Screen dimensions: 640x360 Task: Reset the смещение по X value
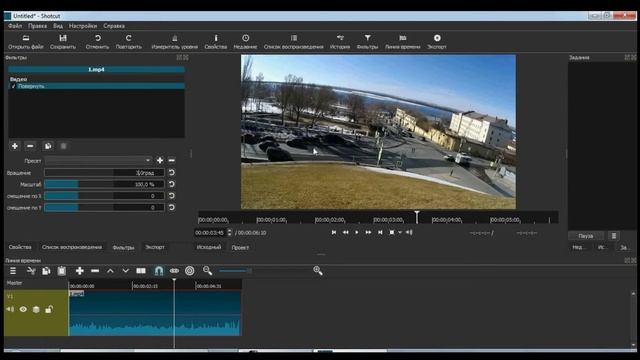coord(172,196)
